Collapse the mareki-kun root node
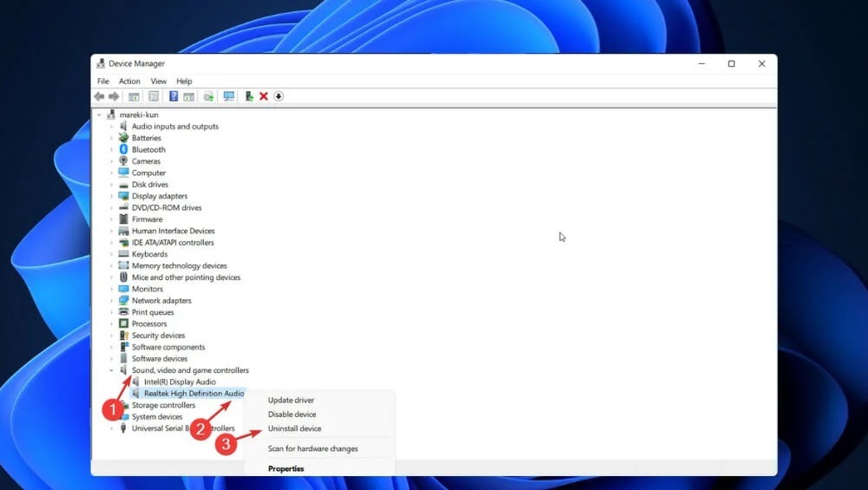 [x=99, y=115]
